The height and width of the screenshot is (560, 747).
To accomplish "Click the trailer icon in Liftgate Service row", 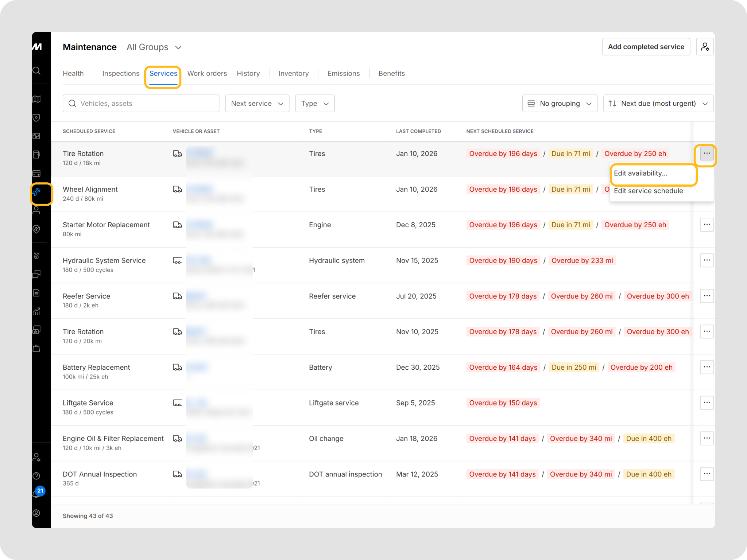I will coord(177,403).
